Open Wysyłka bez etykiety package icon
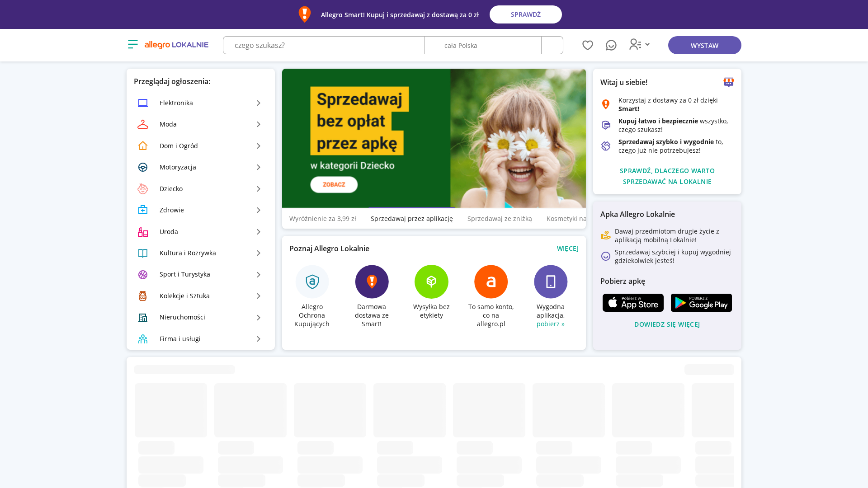 pyautogui.click(x=431, y=282)
